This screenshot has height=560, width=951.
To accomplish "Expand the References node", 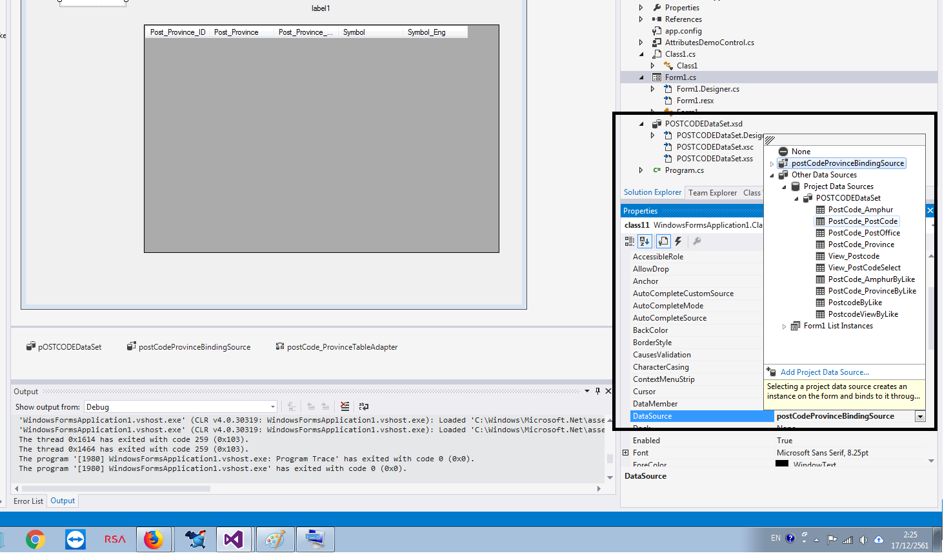I will [641, 19].
